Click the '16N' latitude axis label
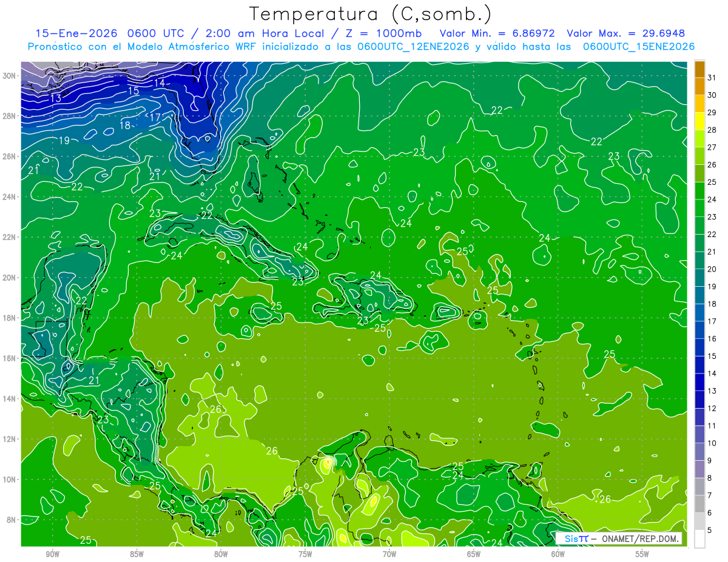728x562 pixels. pyautogui.click(x=10, y=358)
